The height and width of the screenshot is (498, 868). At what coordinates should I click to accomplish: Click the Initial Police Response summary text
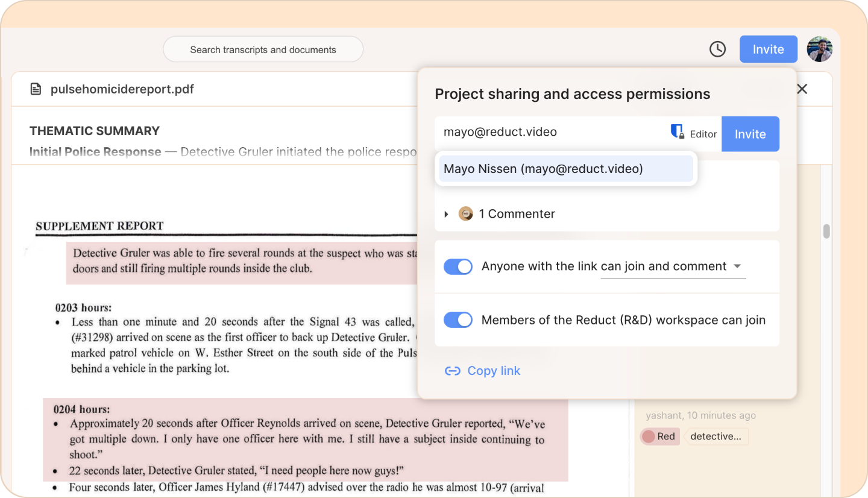coord(223,152)
